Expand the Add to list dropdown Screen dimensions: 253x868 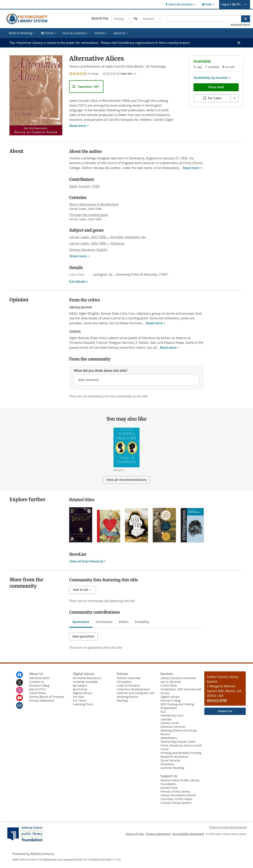83,590
